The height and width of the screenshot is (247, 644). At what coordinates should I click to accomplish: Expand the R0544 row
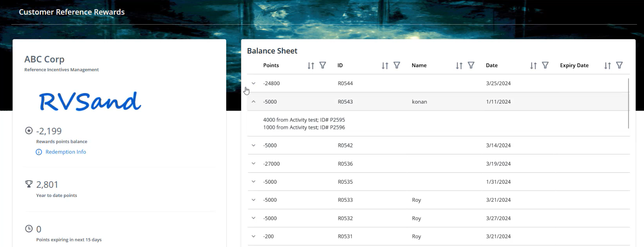[254, 83]
